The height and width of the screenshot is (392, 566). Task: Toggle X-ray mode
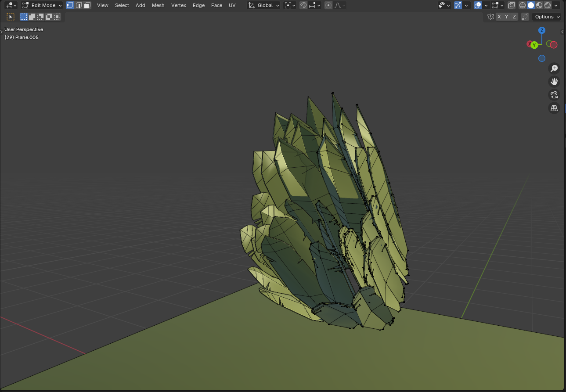tap(512, 5)
